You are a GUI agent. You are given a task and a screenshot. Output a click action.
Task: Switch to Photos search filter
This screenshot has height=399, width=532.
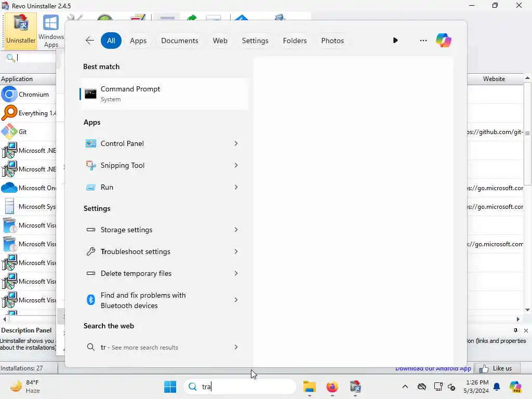point(332,41)
